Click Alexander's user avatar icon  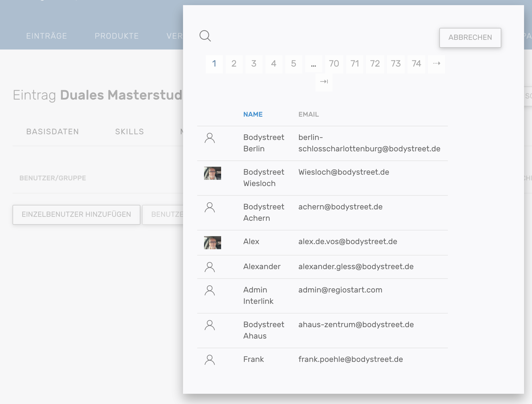pyautogui.click(x=210, y=267)
